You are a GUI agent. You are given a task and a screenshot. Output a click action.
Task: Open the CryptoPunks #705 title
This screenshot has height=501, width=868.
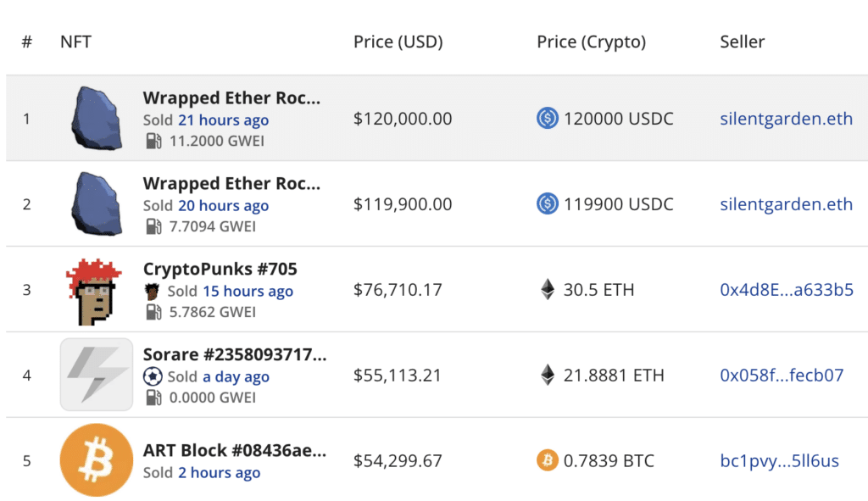coord(220,269)
